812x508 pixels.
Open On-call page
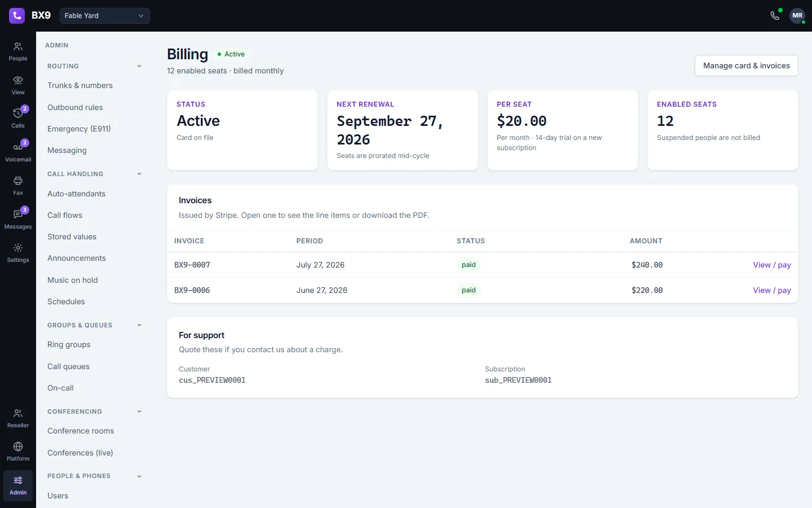pyautogui.click(x=60, y=388)
